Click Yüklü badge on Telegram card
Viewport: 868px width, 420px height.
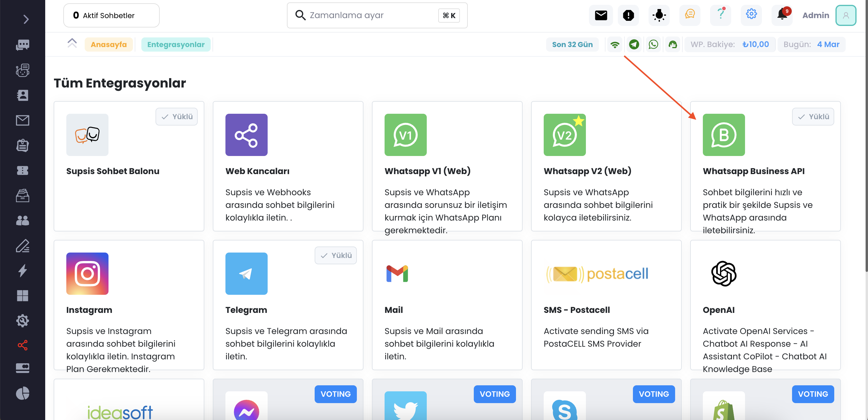point(335,255)
